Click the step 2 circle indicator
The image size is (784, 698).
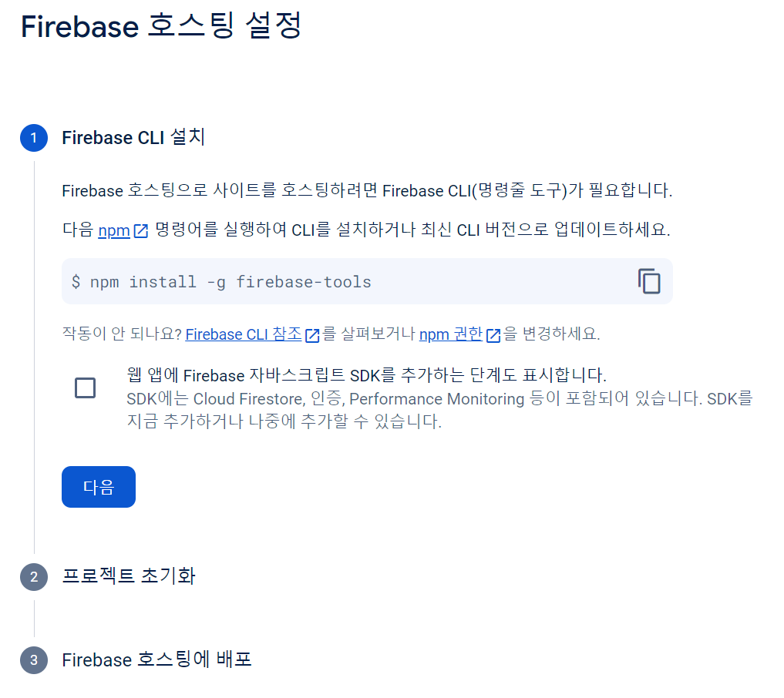tap(34, 576)
